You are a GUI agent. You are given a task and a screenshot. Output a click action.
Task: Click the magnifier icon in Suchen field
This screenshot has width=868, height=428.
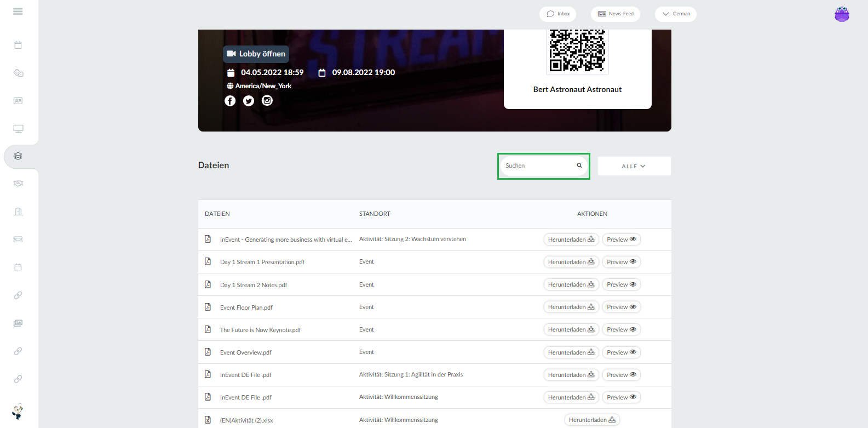579,166
